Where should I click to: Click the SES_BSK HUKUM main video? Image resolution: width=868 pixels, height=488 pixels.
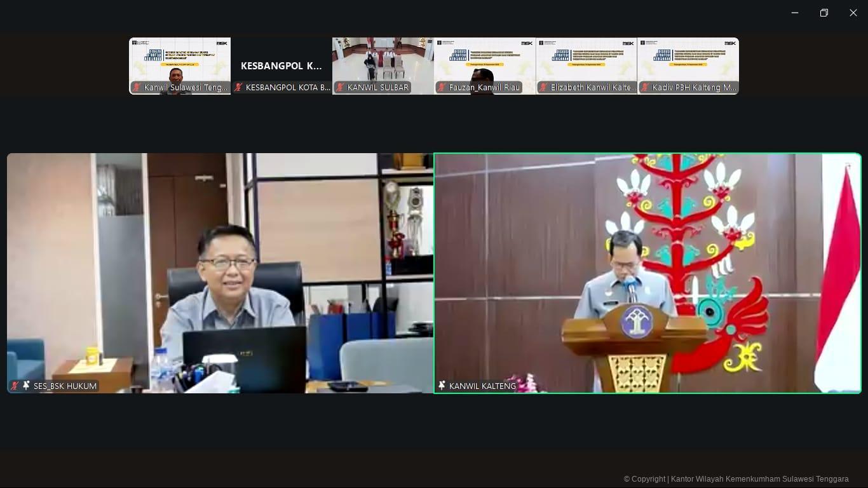220,273
